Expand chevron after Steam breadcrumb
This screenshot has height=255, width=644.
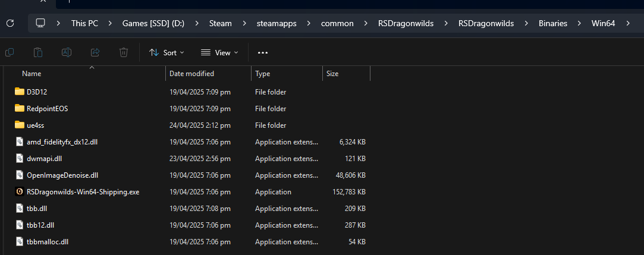(244, 23)
